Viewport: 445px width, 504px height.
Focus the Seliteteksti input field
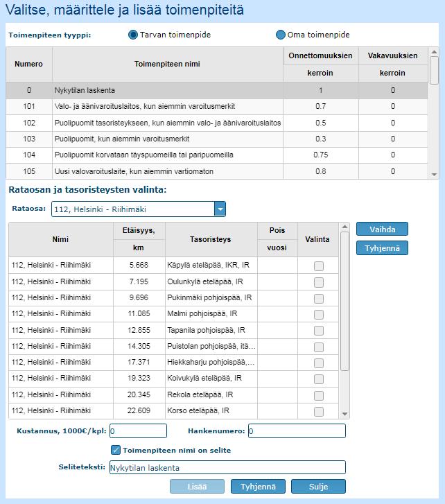227,467
